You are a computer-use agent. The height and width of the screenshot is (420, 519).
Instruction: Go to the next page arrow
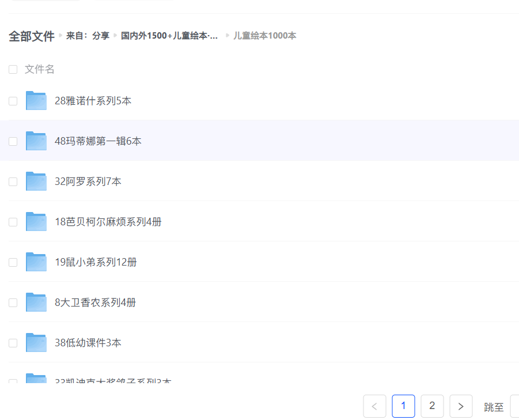pyautogui.click(x=461, y=406)
